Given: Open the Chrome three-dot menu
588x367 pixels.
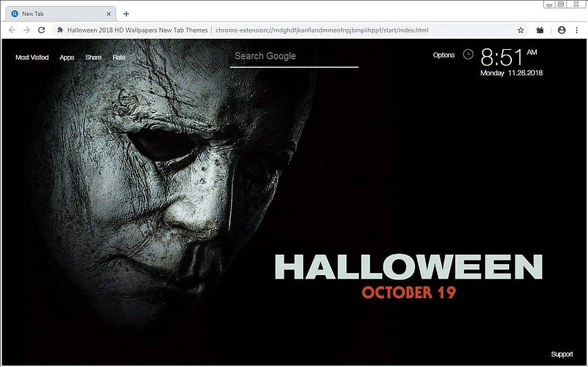Looking at the screenshot, I should point(577,30).
